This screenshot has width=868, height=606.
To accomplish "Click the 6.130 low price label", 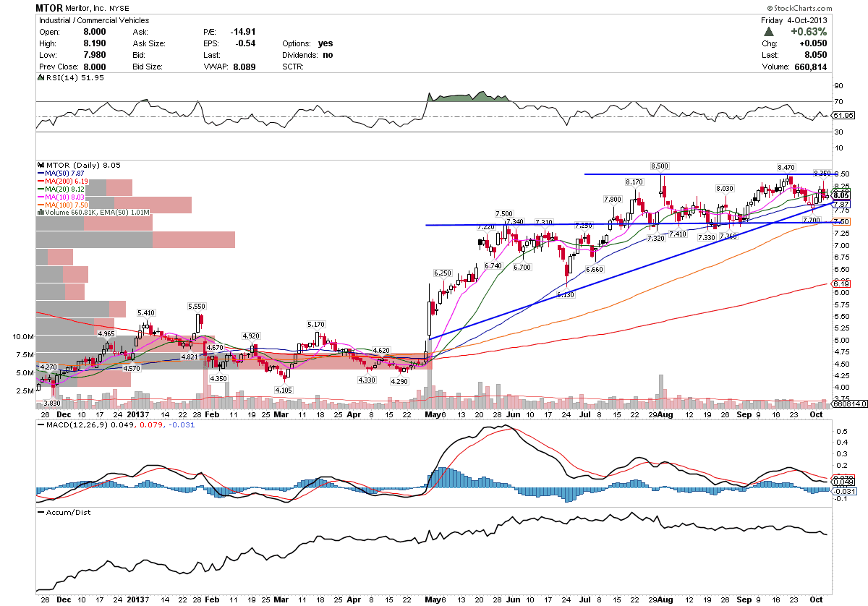I will click(565, 295).
